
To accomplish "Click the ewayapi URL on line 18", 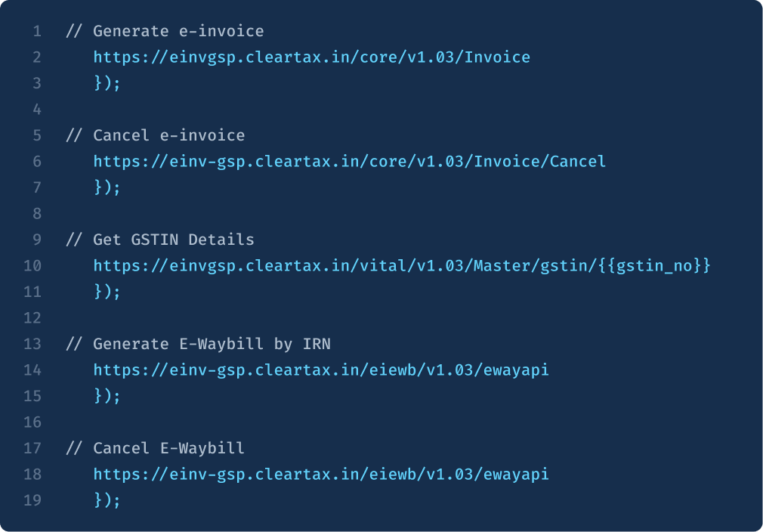I will [321, 475].
